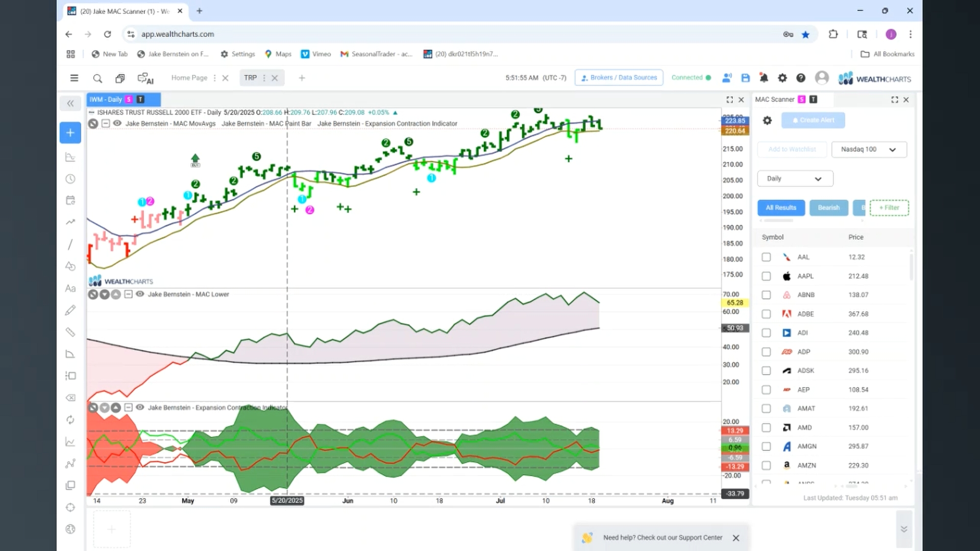Switch to the Home Page tab
This screenshot has height=551, width=980.
(x=189, y=78)
